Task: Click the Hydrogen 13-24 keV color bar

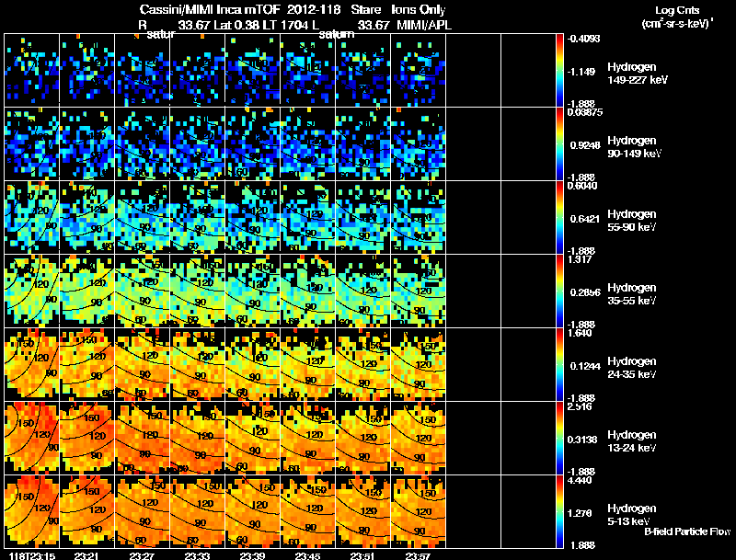Action: [x=559, y=438]
